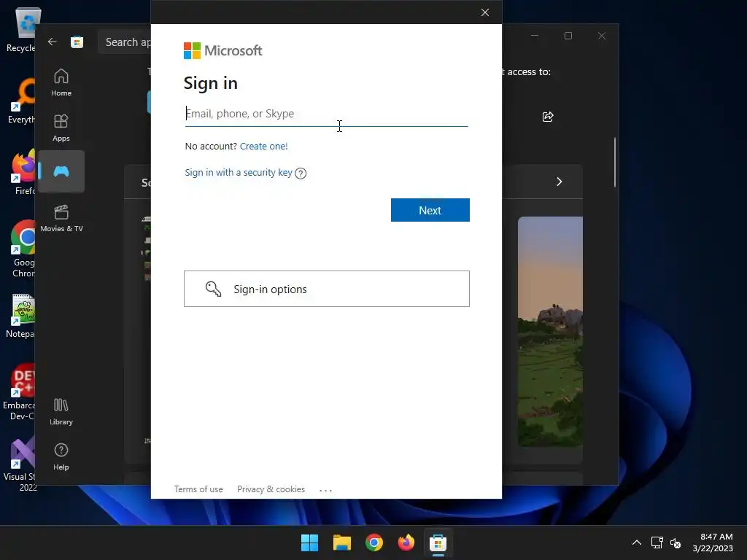Open the clock and date panel

[x=713, y=542]
